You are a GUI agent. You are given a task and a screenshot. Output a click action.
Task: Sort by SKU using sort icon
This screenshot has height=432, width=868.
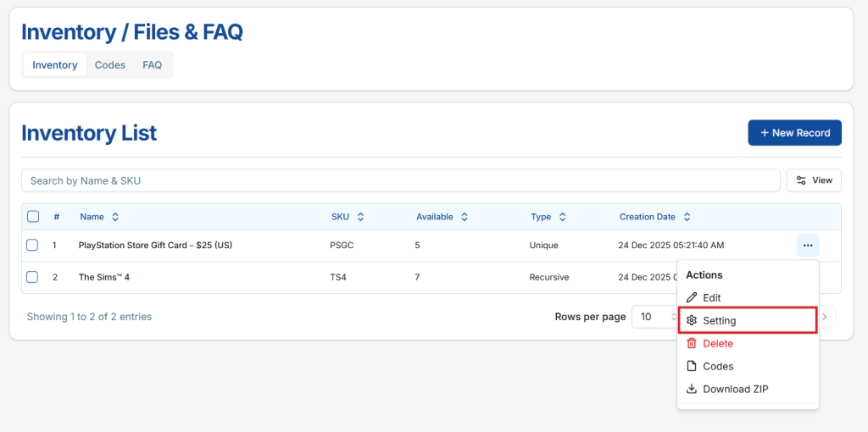click(360, 217)
